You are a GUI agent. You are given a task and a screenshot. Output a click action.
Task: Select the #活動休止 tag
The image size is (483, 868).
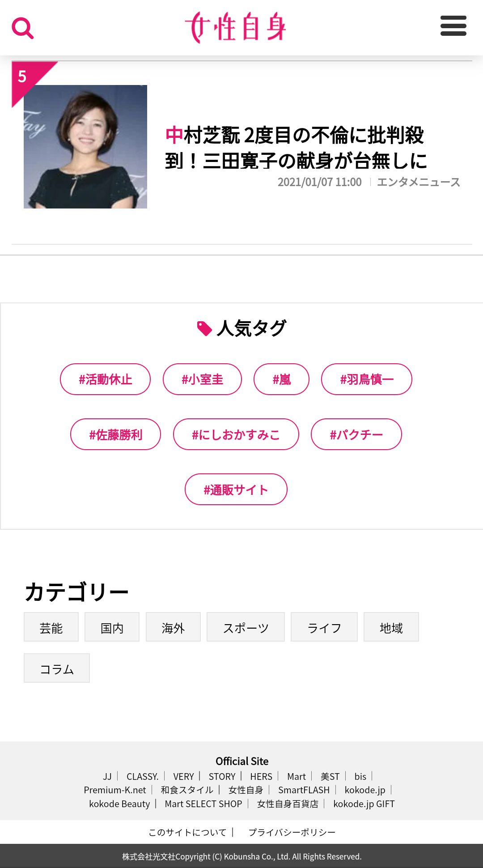(105, 379)
